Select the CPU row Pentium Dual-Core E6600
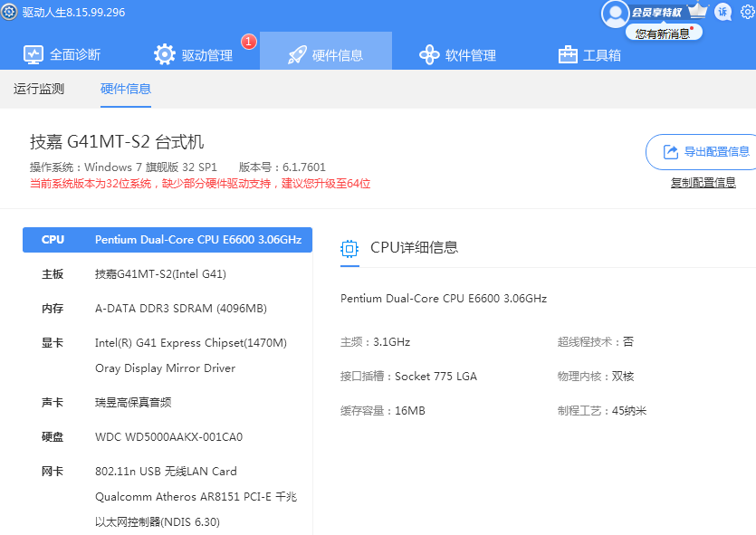Screen dimensions: 756x535 click(x=167, y=240)
